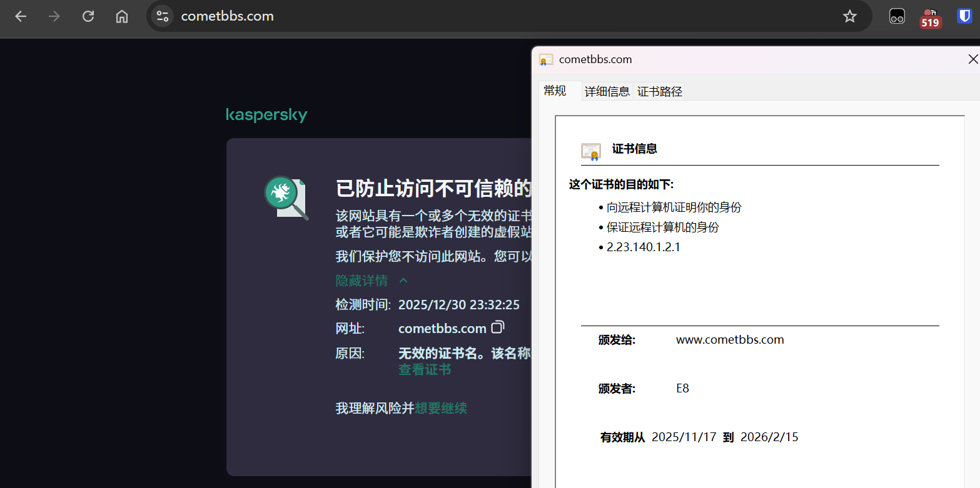Open the extension icon with two circles
980x488 pixels.
tap(897, 16)
